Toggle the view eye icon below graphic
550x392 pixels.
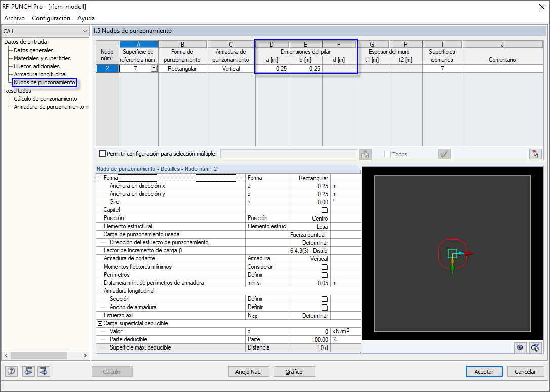(520, 347)
